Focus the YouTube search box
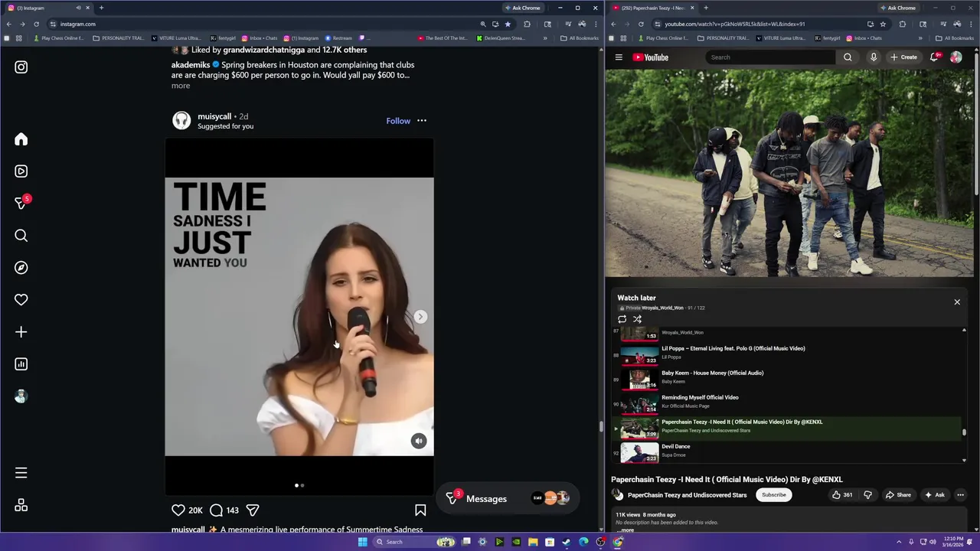The image size is (980, 551). click(x=771, y=57)
